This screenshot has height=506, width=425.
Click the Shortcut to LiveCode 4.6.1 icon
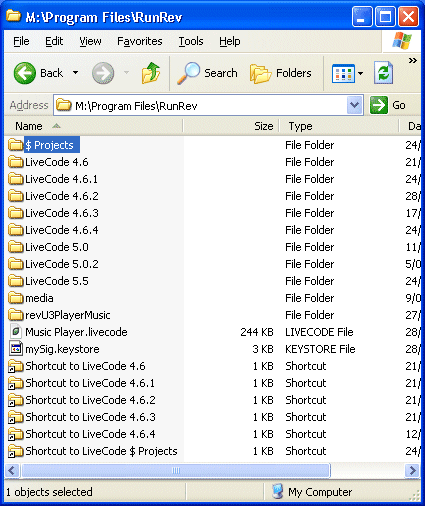[15, 383]
